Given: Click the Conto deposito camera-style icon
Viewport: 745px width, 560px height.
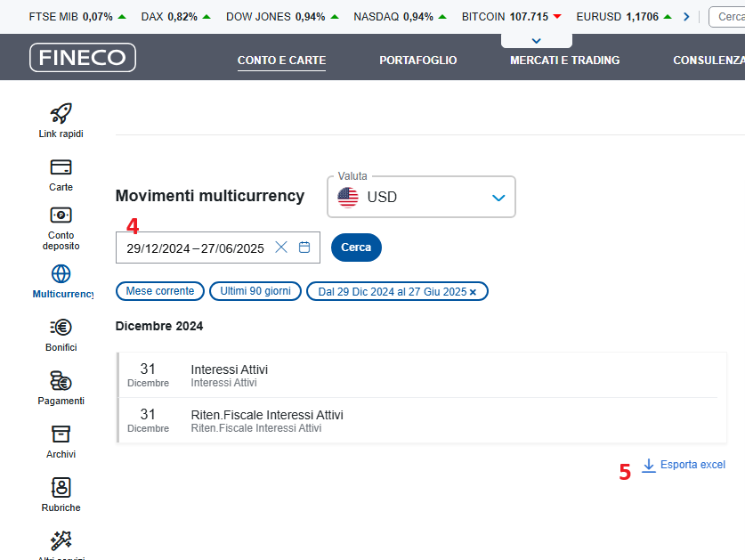Looking at the screenshot, I should coord(61,215).
